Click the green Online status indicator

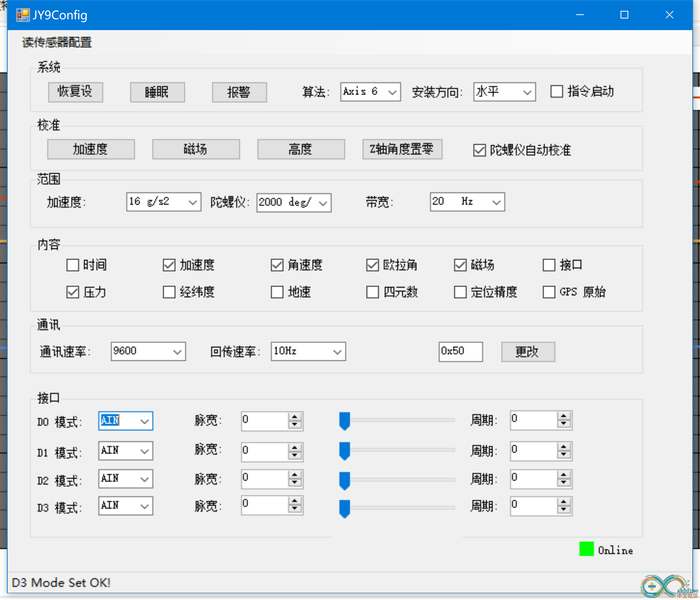click(x=586, y=549)
